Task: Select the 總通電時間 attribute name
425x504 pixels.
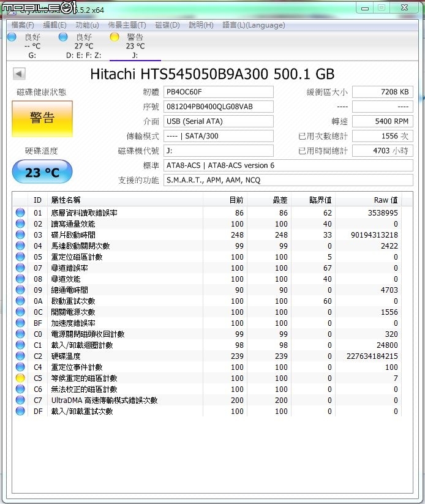Action: click(x=69, y=290)
